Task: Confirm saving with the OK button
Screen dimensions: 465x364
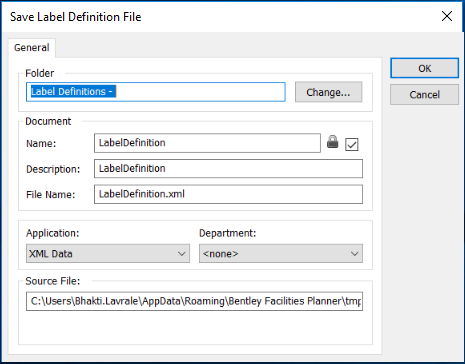Action: [424, 68]
